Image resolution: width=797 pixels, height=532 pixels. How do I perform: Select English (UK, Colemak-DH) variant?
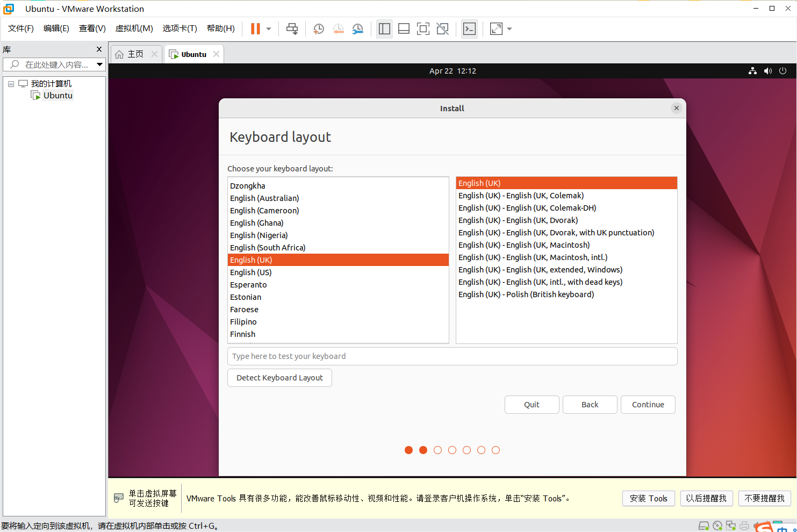(x=566, y=208)
